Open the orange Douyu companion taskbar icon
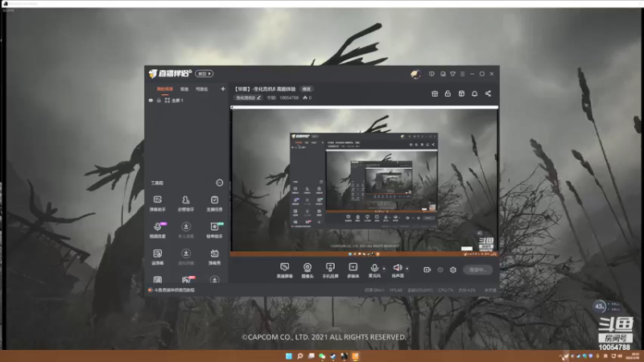Viewport: 644px width, 362px height. (x=355, y=356)
